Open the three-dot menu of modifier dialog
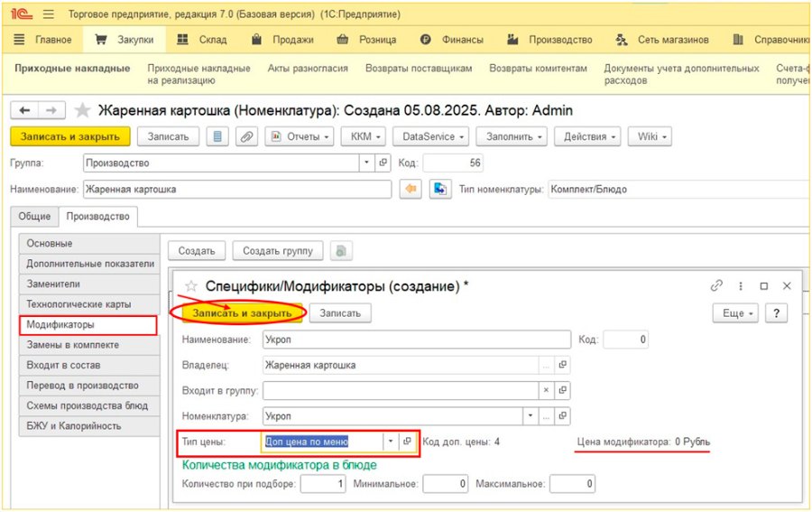812x512 pixels. click(741, 286)
